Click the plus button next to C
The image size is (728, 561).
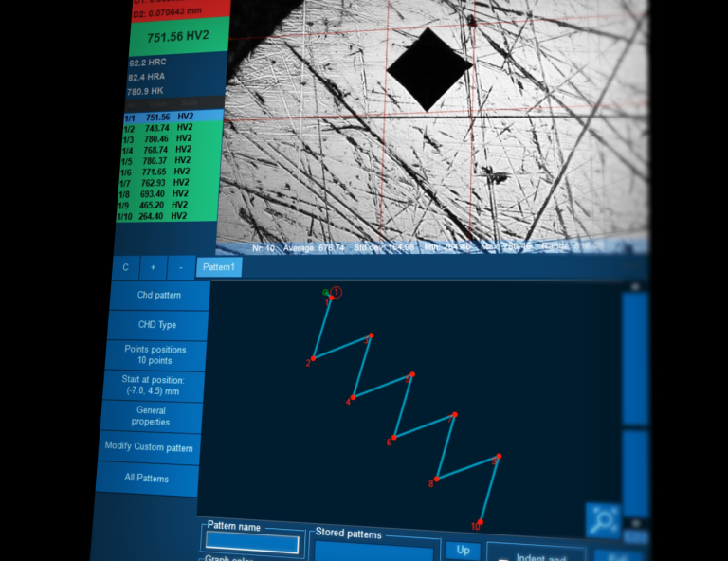click(154, 268)
